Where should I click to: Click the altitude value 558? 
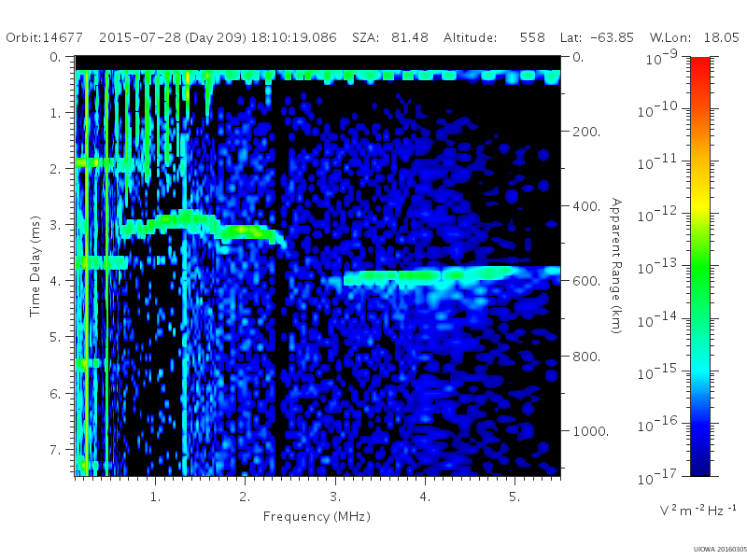click(532, 37)
